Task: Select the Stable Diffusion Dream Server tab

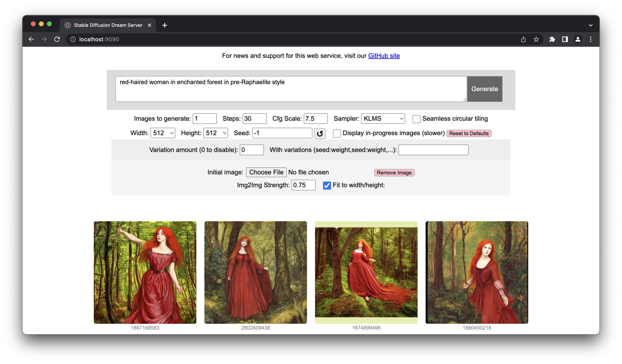Action: [x=108, y=25]
